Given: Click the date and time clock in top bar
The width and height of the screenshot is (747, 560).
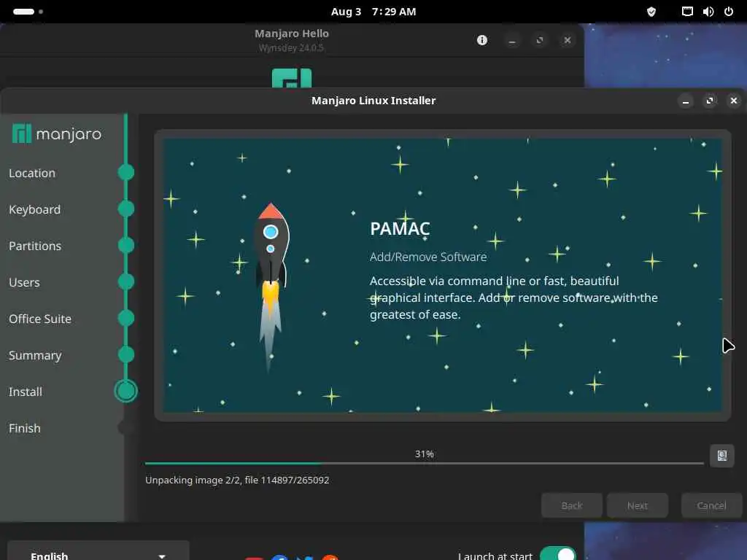Looking at the screenshot, I should point(373,12).
